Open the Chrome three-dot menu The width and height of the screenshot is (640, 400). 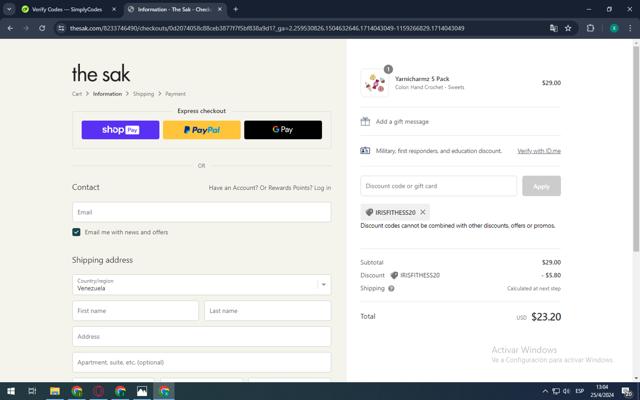click(630, 28)
